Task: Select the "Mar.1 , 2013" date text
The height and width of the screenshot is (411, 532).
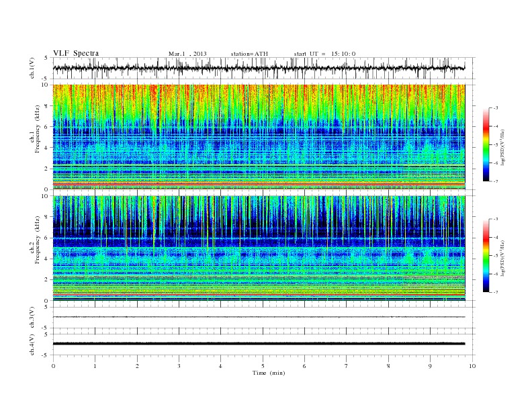Action: point(187,54)
